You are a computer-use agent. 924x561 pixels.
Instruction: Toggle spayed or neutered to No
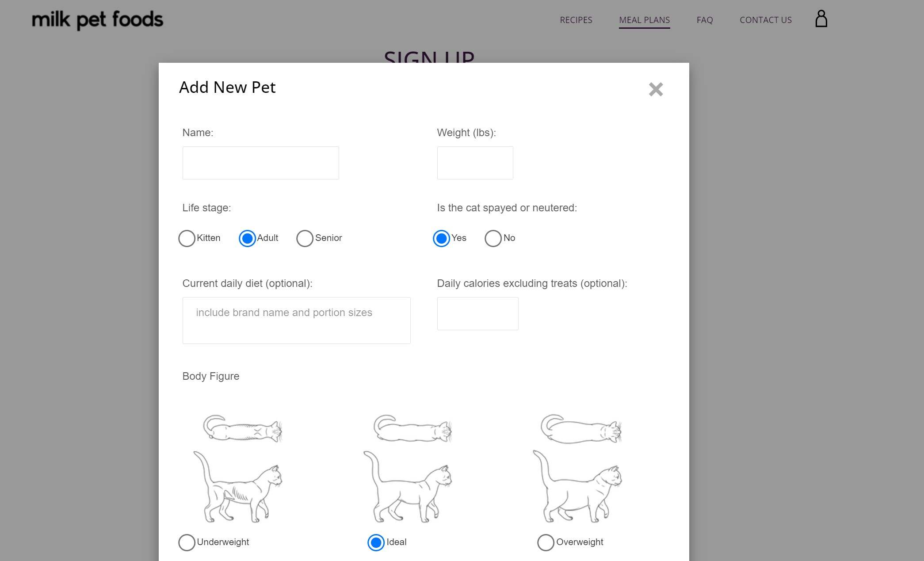[493, 237]
